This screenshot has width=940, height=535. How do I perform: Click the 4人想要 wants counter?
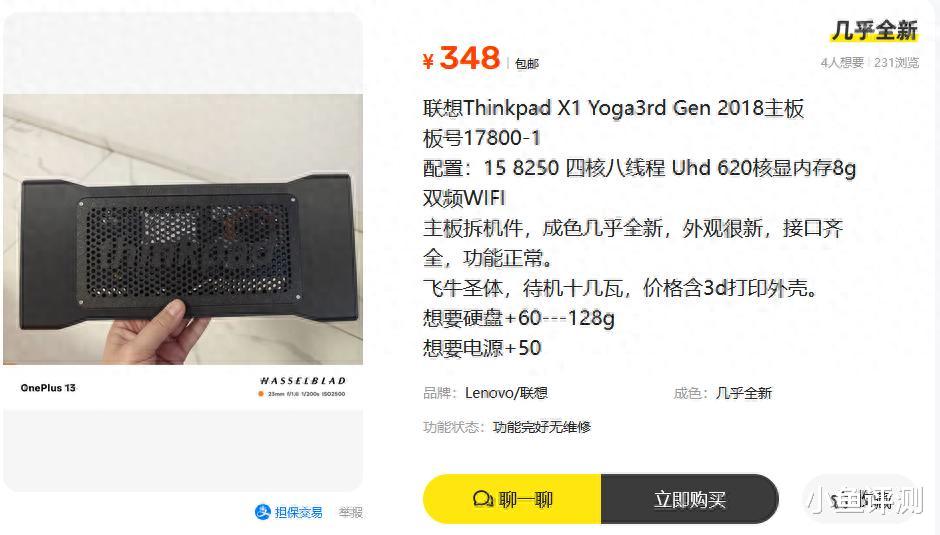(842, 62)
